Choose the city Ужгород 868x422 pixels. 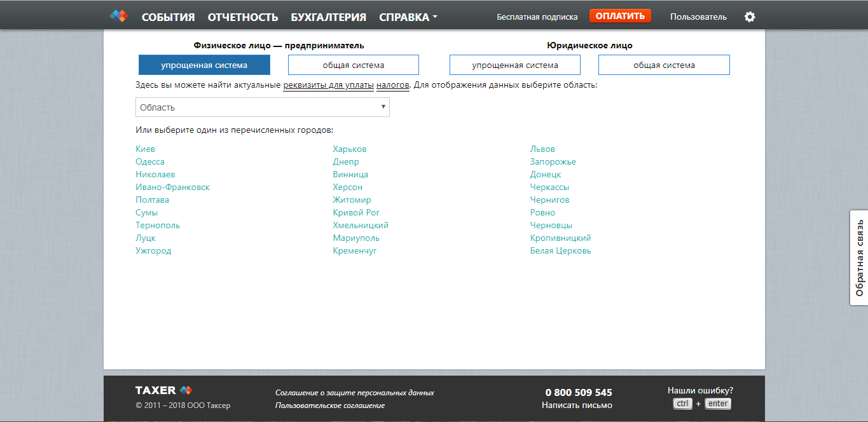tap(153, 250)
